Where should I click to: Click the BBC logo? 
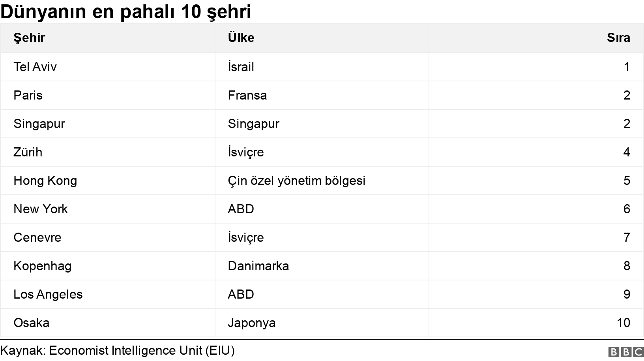[626, 352]
